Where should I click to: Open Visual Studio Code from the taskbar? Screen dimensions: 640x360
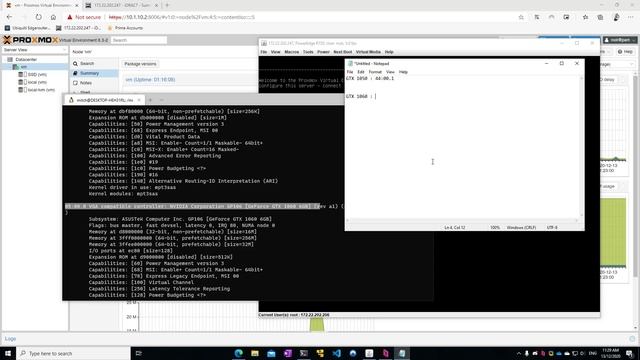point(336,353)
